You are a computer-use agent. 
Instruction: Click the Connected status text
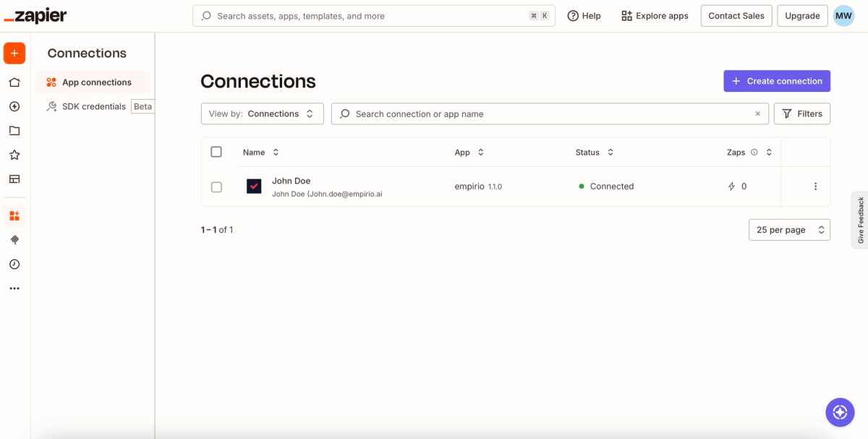[x=612, y=187]
